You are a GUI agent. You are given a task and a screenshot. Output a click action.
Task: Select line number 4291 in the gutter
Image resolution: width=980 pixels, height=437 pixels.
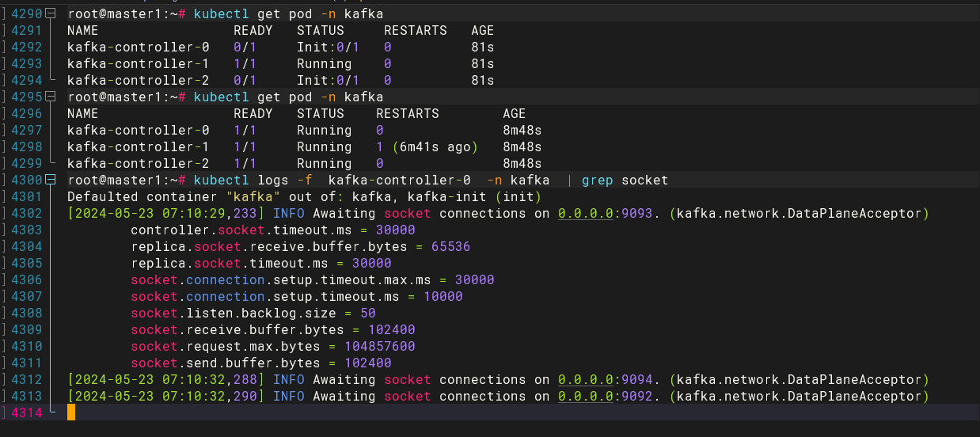coord(26,31)
